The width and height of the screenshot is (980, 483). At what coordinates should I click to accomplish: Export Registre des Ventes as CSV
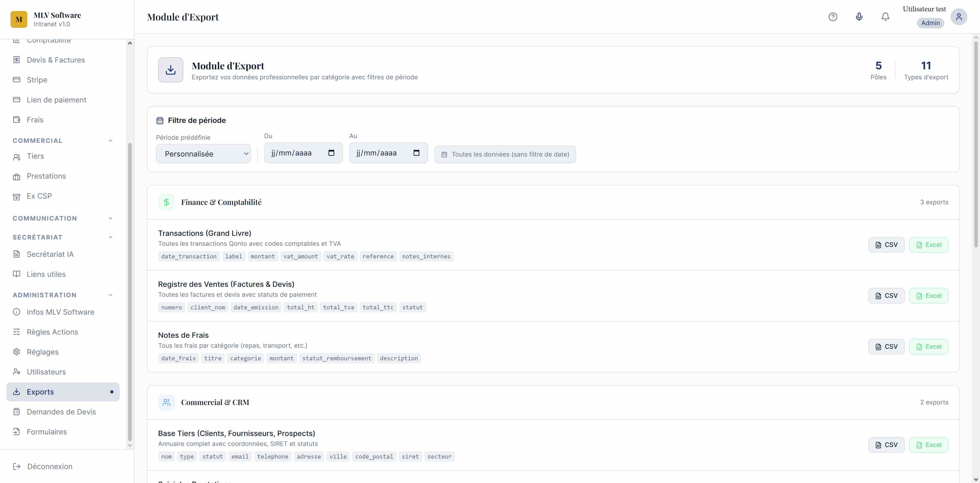tap(886, 296)
